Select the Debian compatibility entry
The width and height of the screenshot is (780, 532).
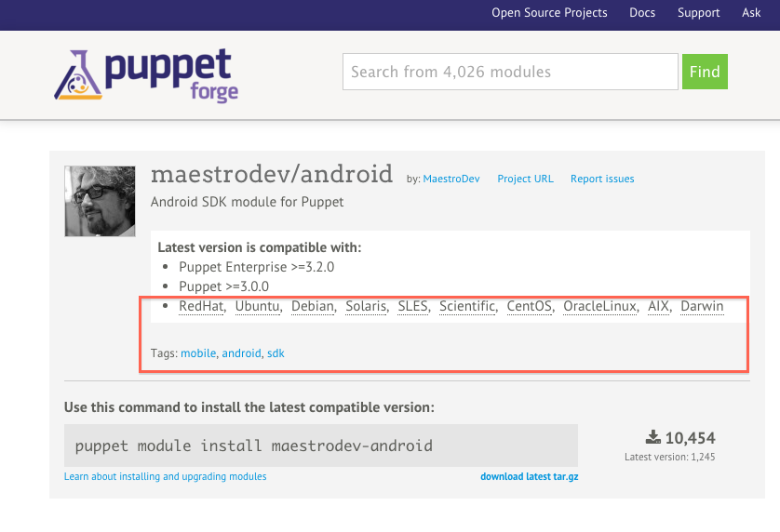coord(313,306)
